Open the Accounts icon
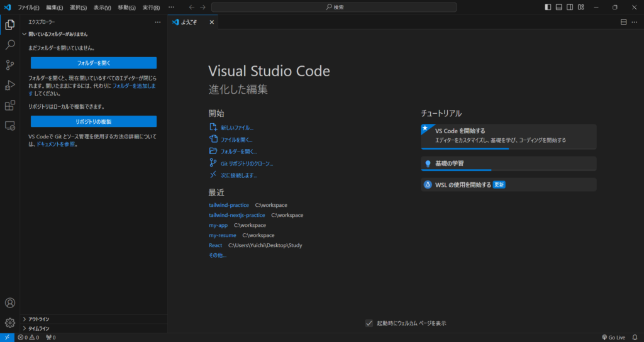 [x=10, y=303]
